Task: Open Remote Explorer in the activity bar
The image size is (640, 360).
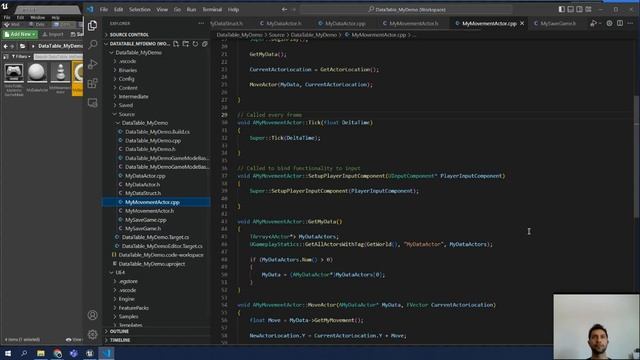Action: click(x=93, y=102)
